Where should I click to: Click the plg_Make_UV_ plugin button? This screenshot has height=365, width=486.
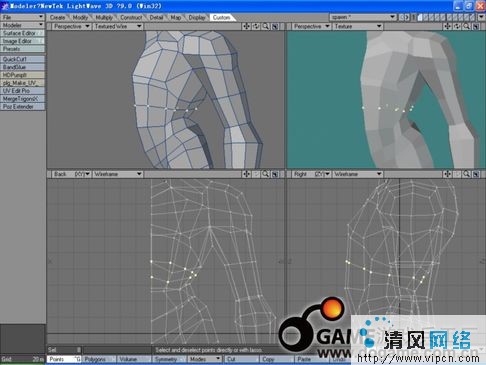pyautogui.click(x=22, y=83)
